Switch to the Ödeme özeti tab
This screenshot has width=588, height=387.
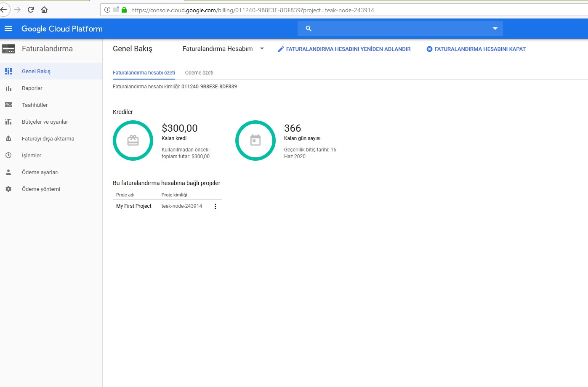[199, 73]
